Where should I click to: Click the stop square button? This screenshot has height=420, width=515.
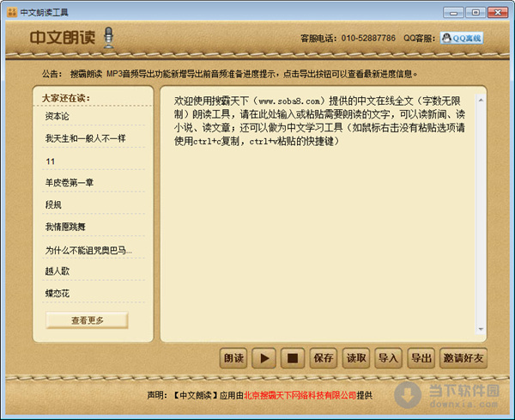[293, 358]
